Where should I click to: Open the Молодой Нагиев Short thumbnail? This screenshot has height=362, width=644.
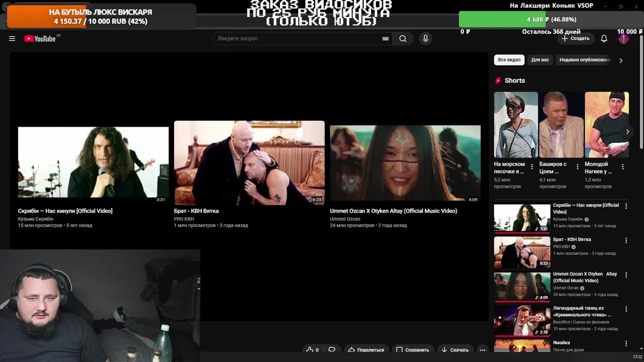[607, 125]
